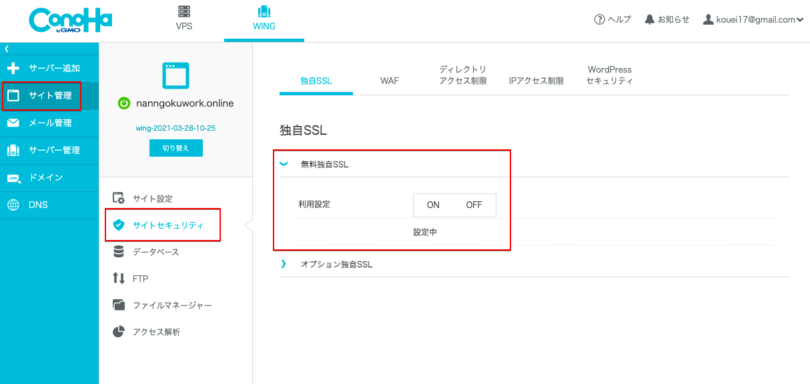810x384 pixels.
Task: Open the IPアクセス制限 tab
Action: [x=536, y=81]
